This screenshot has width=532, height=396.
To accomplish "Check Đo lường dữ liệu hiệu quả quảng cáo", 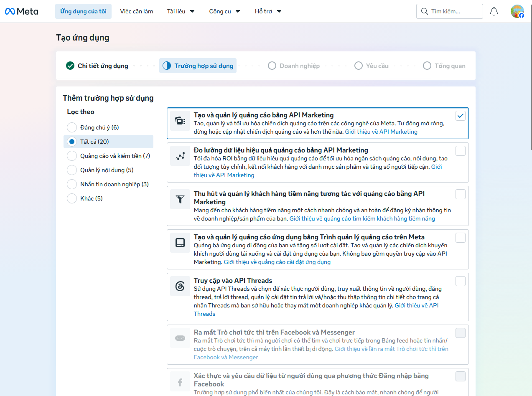I will tap(461, 151).
